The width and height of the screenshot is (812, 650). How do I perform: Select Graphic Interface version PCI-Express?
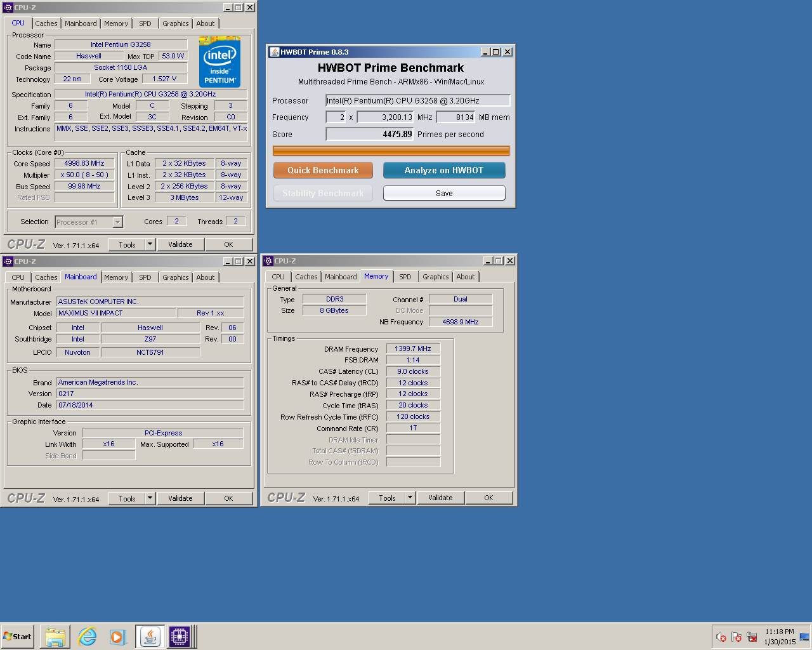(x=163, y=433)
